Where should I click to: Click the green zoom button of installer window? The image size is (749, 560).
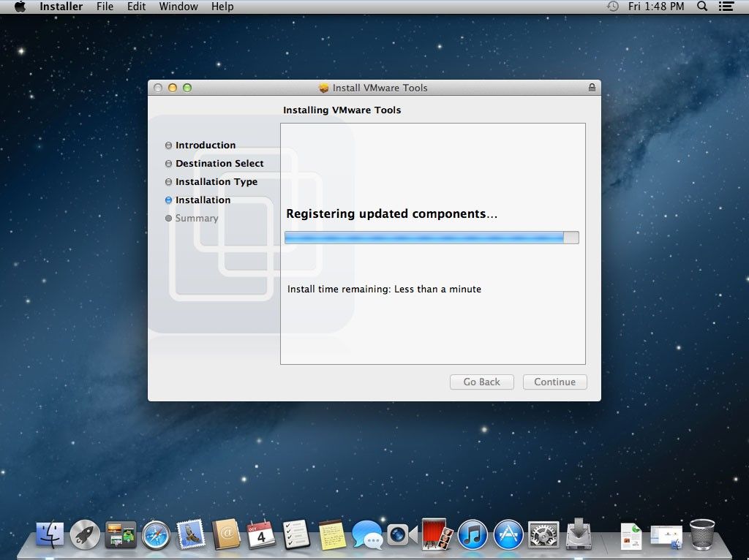coord(187,88)
